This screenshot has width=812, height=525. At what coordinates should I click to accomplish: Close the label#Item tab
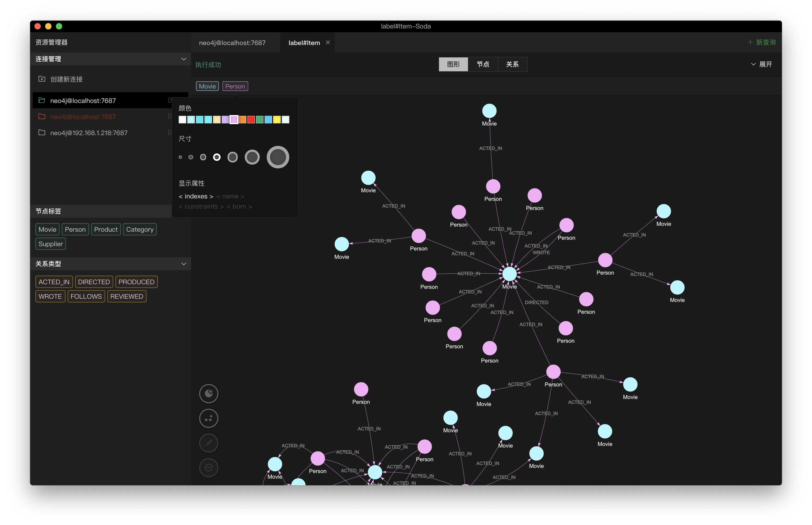tap(328, 43)
